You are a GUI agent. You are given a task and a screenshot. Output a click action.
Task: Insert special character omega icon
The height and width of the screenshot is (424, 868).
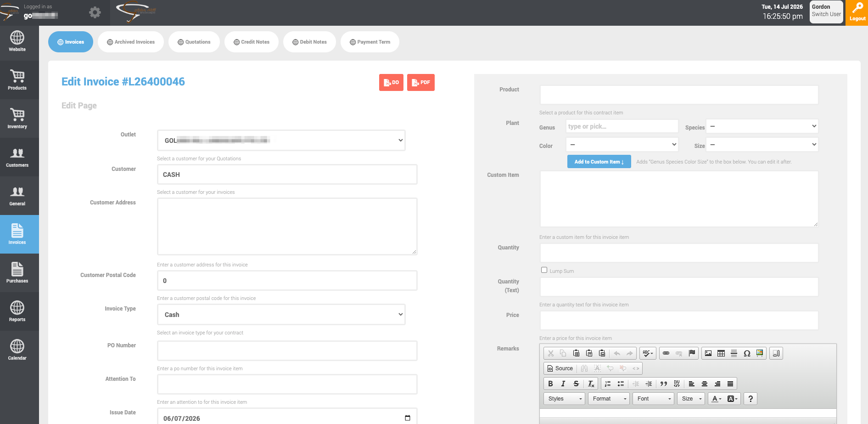[747, 353]
